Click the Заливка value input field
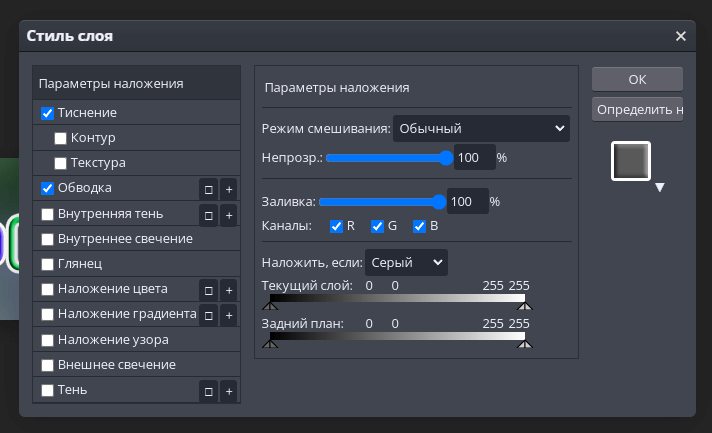 click(468, 202)
